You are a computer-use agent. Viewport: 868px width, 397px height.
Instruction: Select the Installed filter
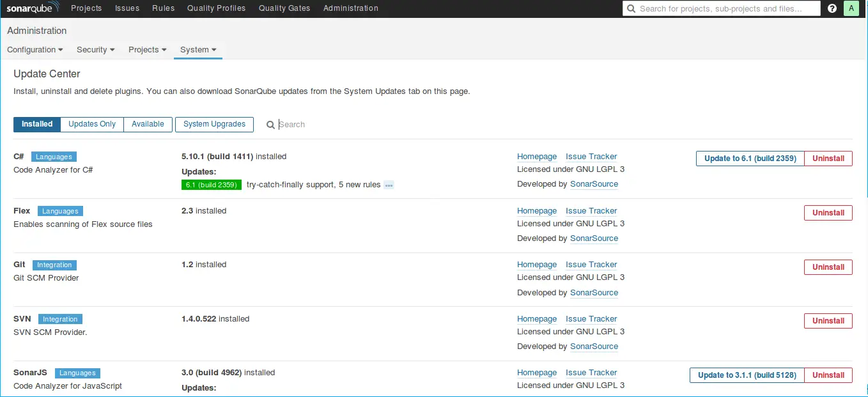[37, 124]
